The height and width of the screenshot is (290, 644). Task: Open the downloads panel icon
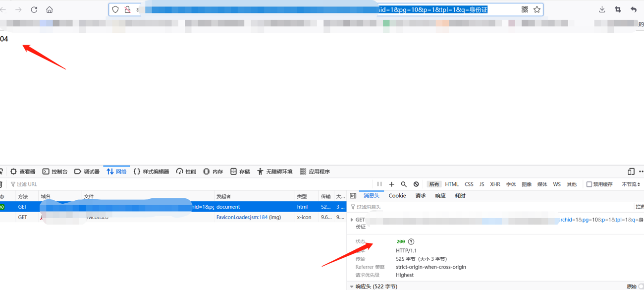(x=602, y=9)
